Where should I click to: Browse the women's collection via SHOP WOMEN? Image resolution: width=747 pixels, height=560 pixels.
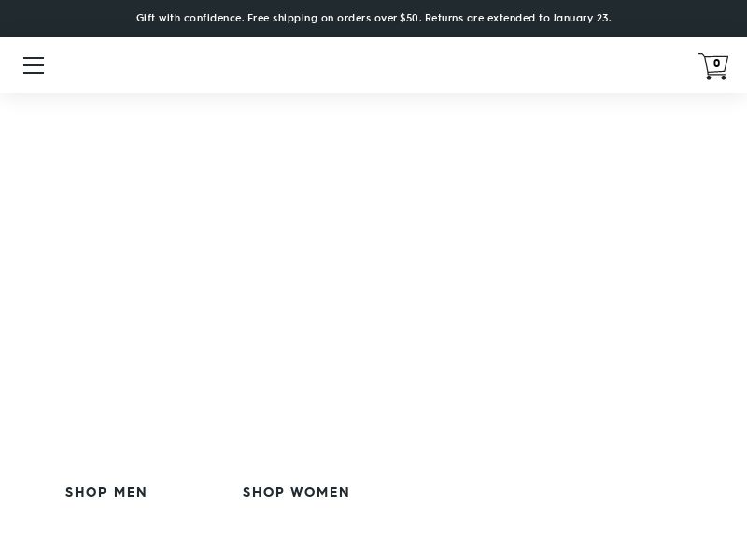coord(296,492)
